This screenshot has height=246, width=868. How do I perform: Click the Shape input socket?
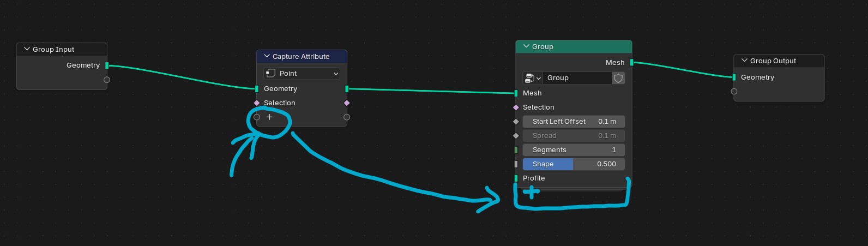(516, 164)
